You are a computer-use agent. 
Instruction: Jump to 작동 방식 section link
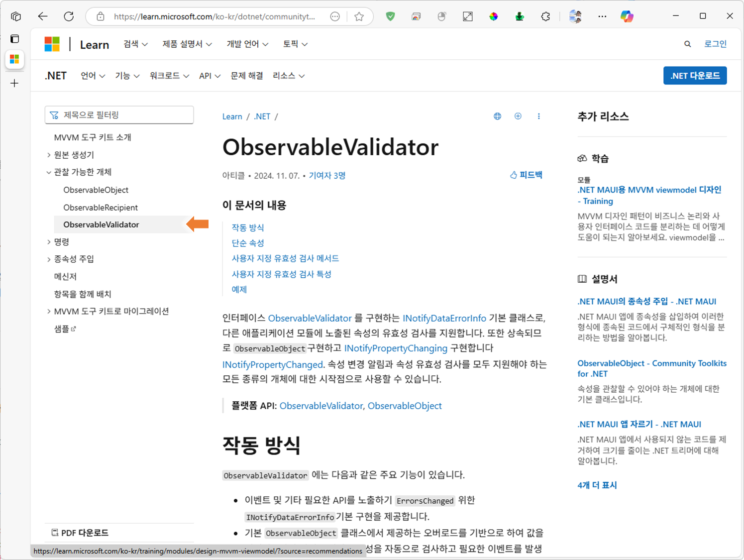[248, 227]
